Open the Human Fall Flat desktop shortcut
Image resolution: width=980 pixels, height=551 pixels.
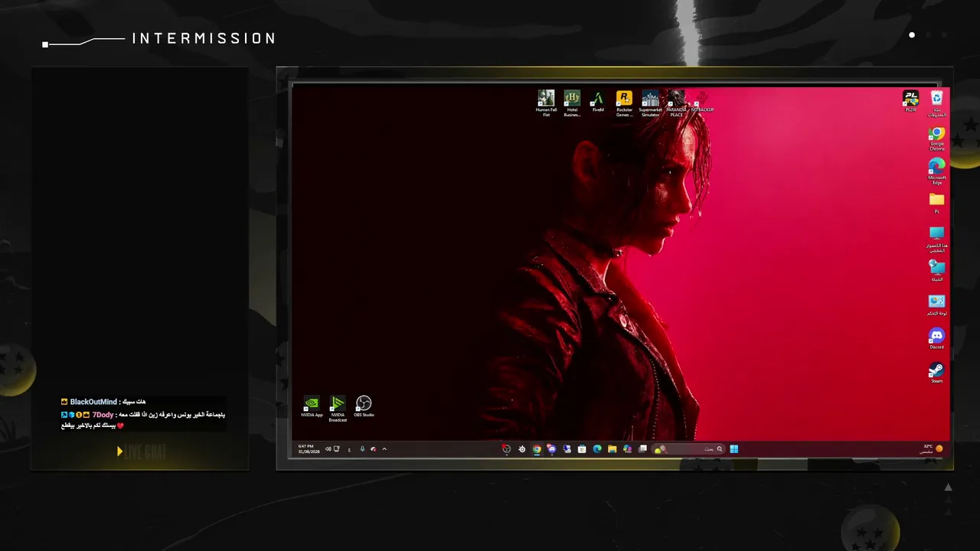tap(546, 103)
